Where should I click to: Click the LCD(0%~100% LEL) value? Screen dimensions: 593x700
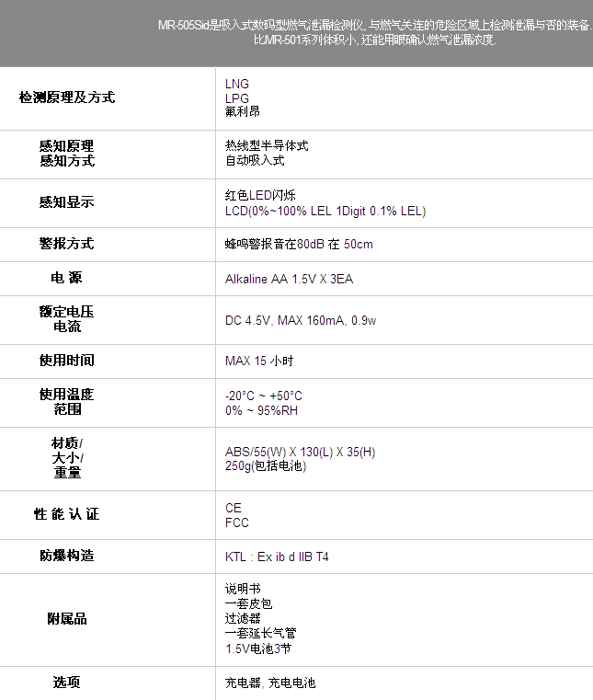[x=325, y=211]
